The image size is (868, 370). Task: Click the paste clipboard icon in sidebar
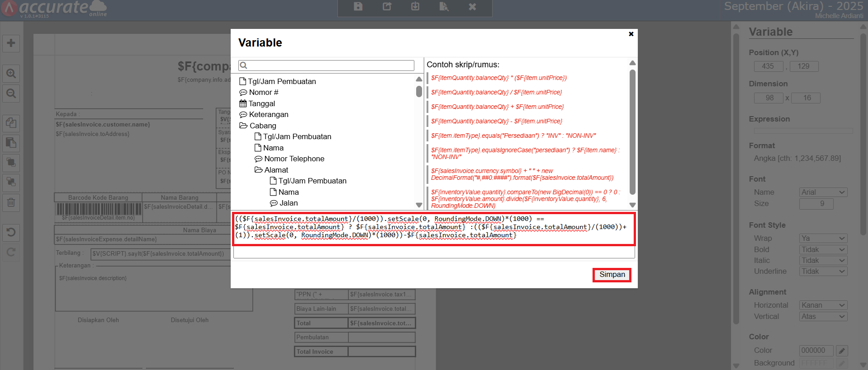coord(11,143)
